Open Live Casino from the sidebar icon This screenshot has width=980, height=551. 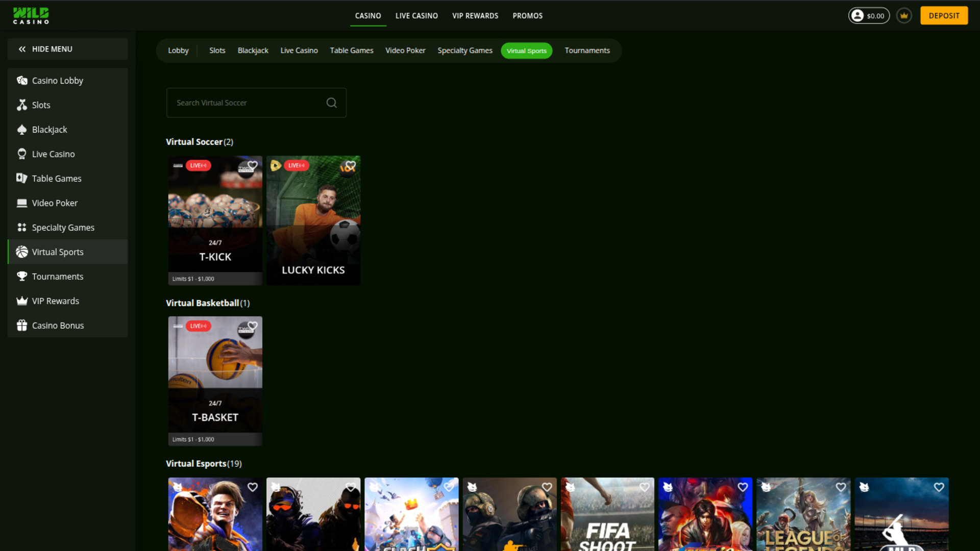tap(21, 154)
